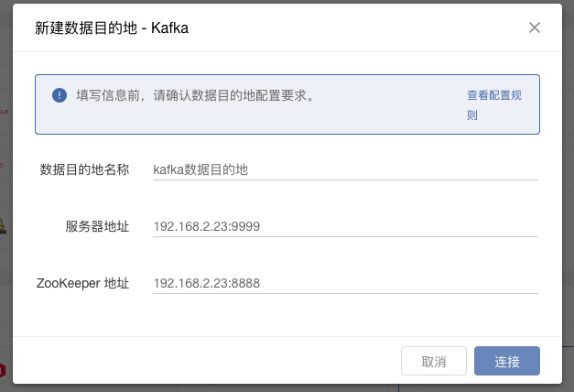Click the 数据目的地名称 label
The height and width of the screenshot is (392, 574).
coord(84,169)
